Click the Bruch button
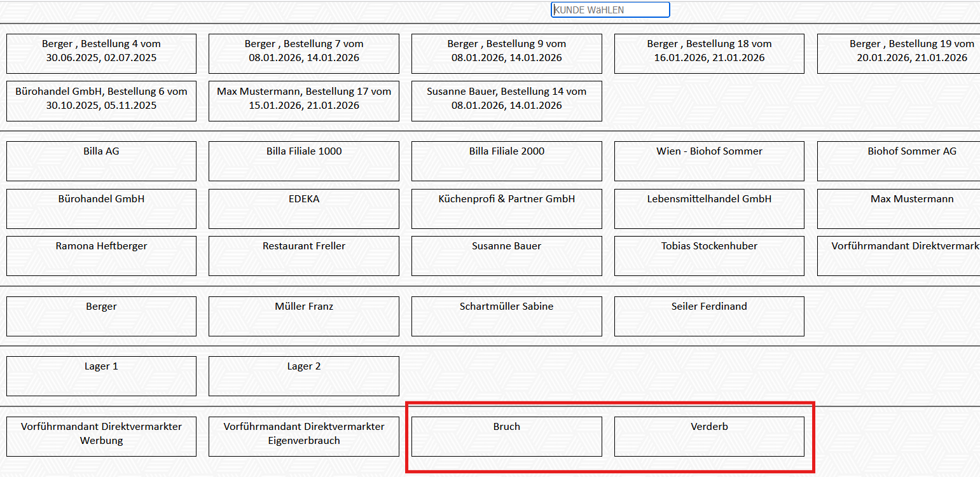The width and height of the screenshot is (980, 477). (506, 436)
